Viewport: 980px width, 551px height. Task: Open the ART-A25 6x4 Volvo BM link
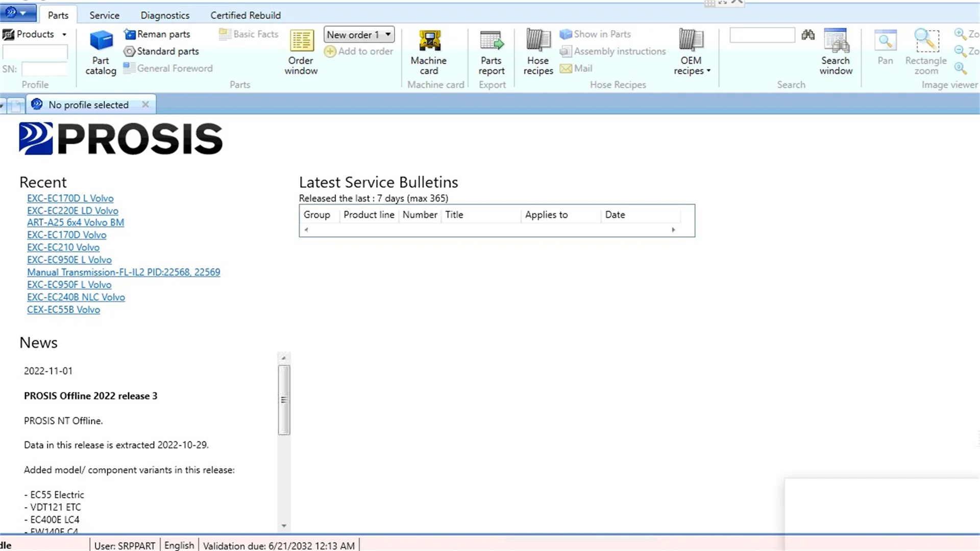click(76, 222)
